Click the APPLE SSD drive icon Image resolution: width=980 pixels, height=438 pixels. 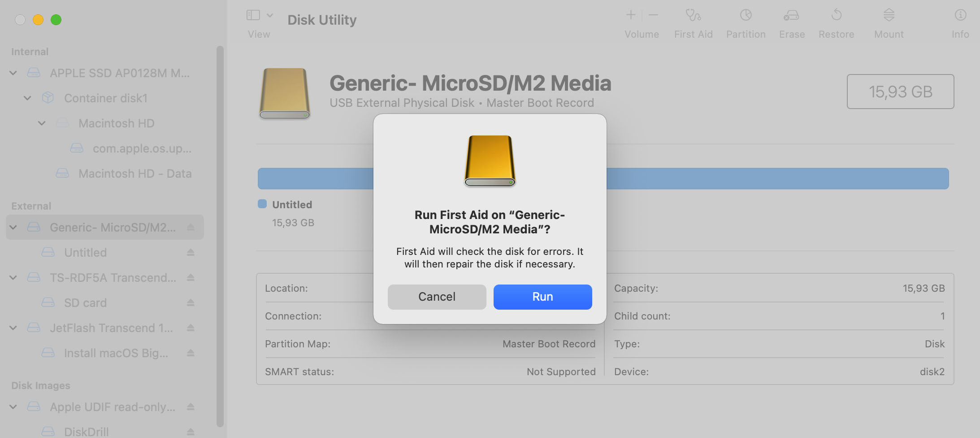click(34, 73)
